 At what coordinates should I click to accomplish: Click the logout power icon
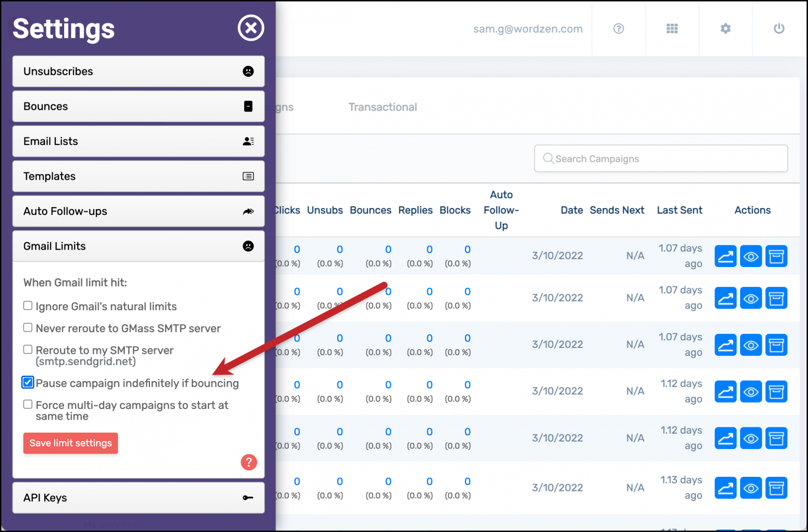pos(779,29)
